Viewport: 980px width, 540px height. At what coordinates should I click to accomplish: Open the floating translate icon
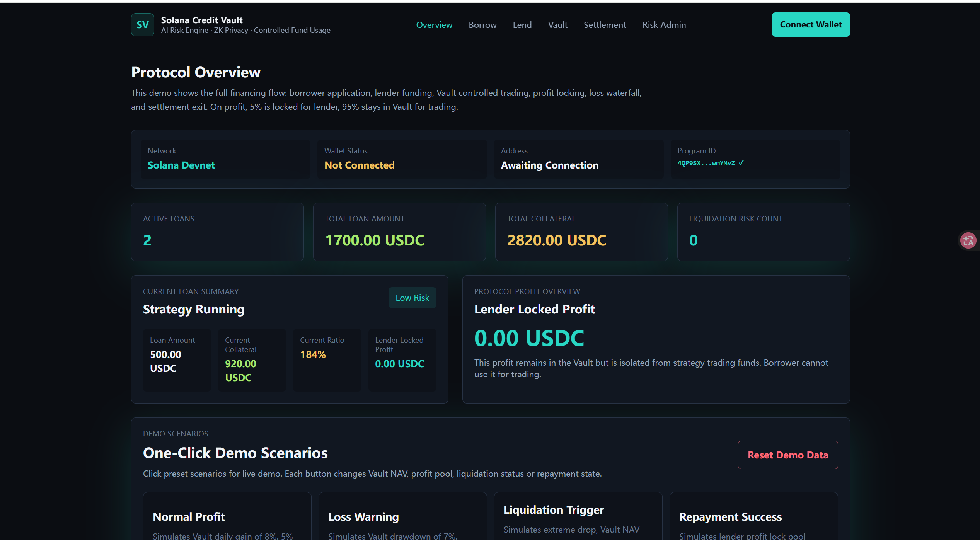tap(968, 240)
